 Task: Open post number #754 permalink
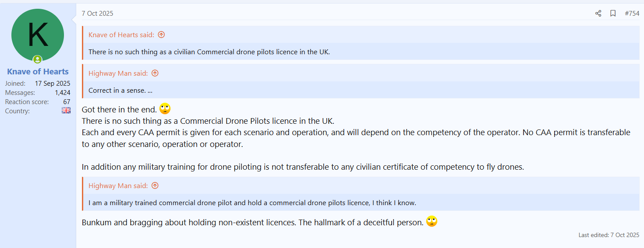point(632,14)
